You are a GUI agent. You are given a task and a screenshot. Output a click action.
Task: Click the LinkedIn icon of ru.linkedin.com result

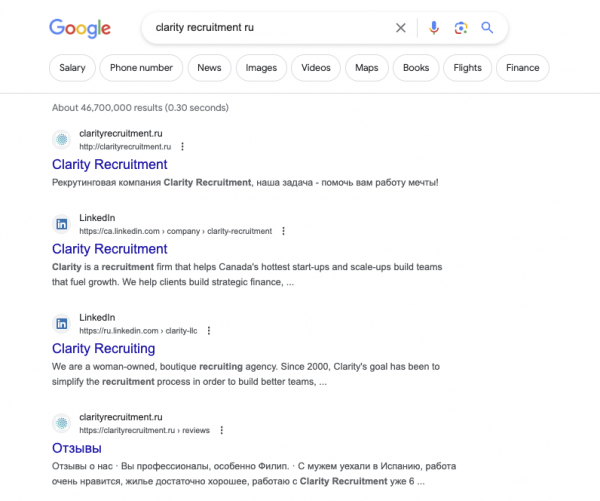(x=61, y=323)
